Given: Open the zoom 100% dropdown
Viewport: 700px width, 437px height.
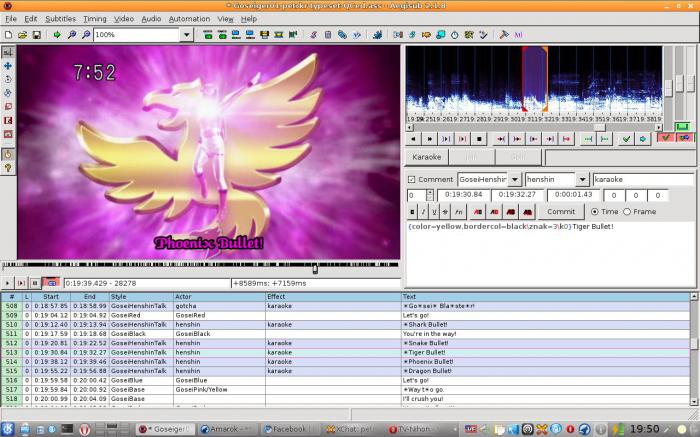Looking at the screenshot, I should coord(187,34).
